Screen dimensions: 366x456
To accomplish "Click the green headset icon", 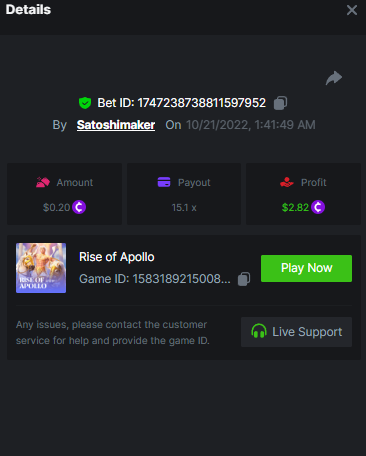I will [x=259, y=331].
